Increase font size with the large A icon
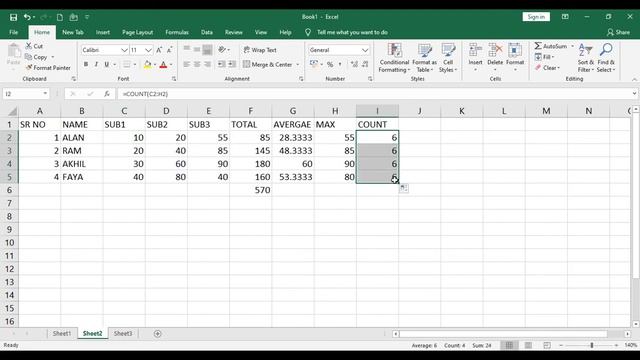The image size is (640, 360). (159, 50)
